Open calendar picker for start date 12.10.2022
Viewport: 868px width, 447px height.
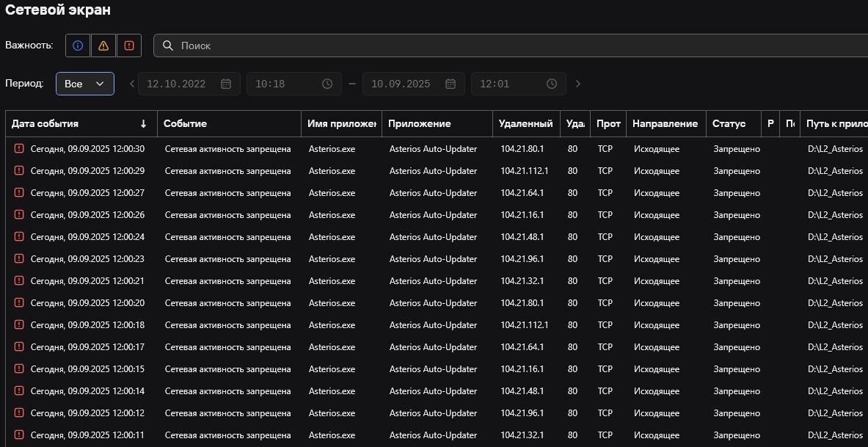tap(226, 84)
